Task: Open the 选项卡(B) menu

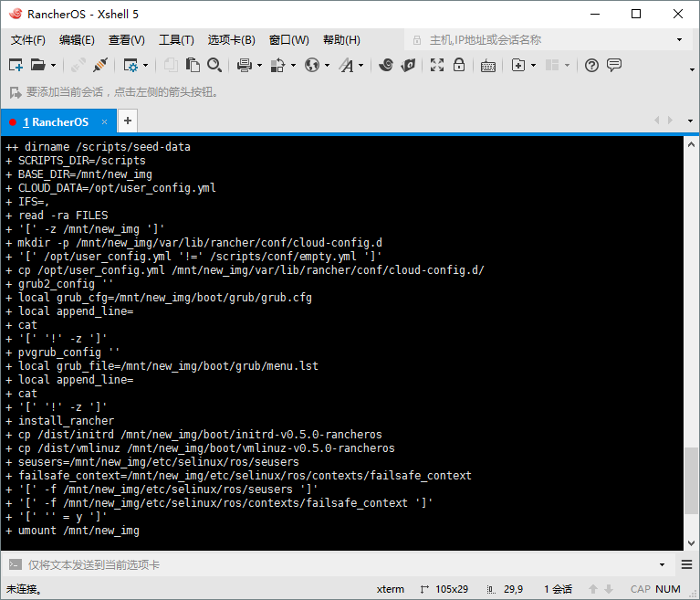Action: click(231, 40)
